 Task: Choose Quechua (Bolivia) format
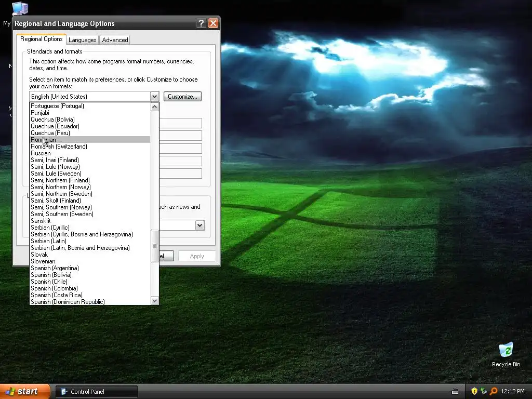coord(90,119)
